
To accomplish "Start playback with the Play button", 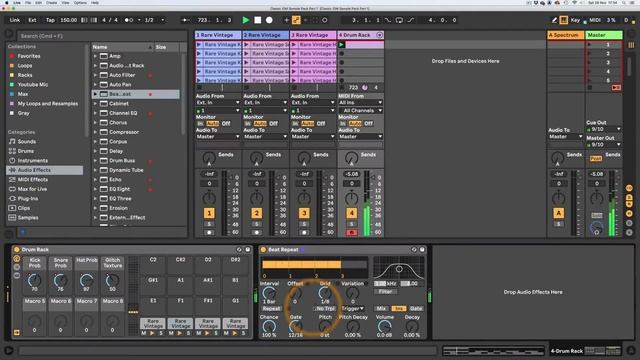I will click(x=246, y=20).
